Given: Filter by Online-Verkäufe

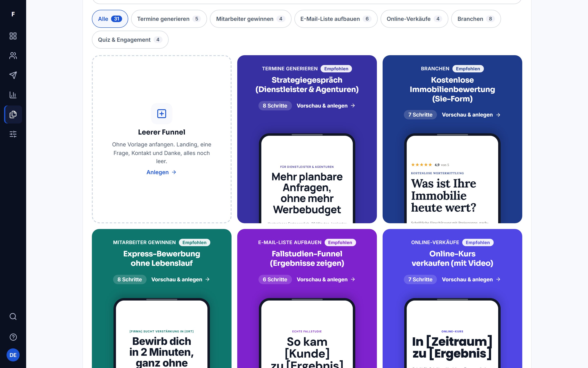Looking at the screenshot, I should pos(414,19).
